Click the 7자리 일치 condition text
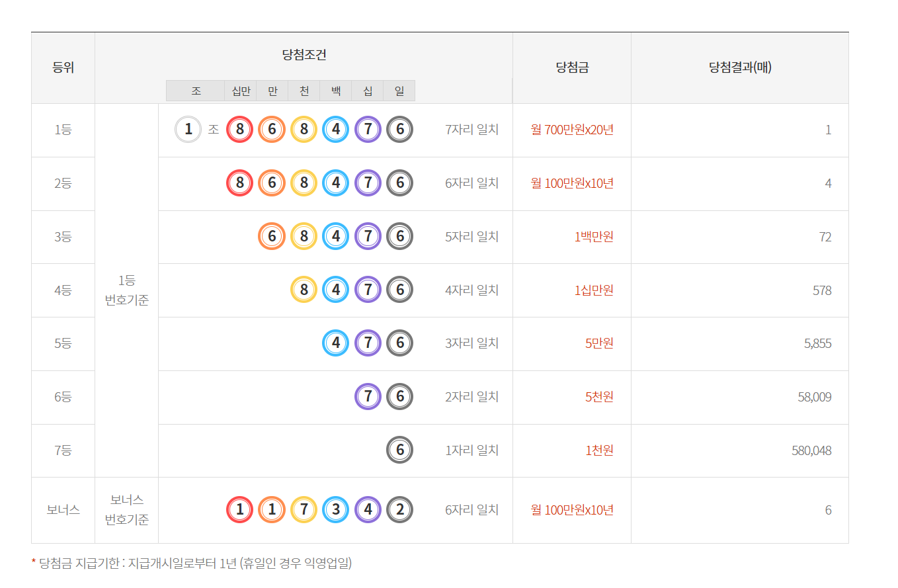 (472, 130)
